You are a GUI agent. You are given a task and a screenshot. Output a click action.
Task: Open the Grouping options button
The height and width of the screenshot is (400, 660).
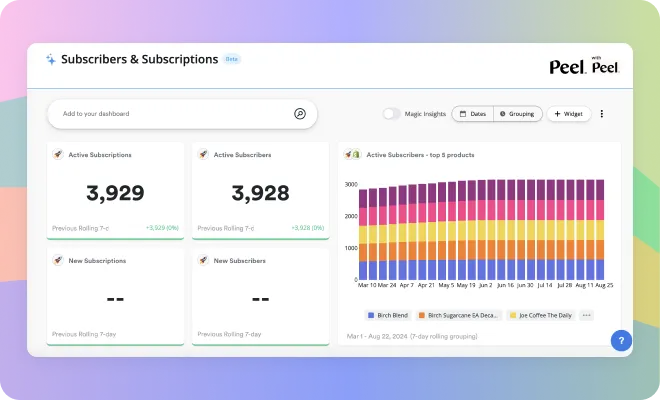(x=518, y=114)
